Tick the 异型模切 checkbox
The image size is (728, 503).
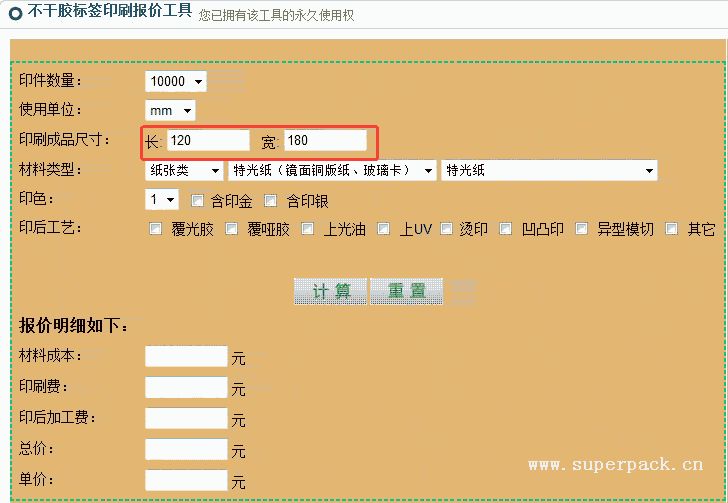coord(580,229)
